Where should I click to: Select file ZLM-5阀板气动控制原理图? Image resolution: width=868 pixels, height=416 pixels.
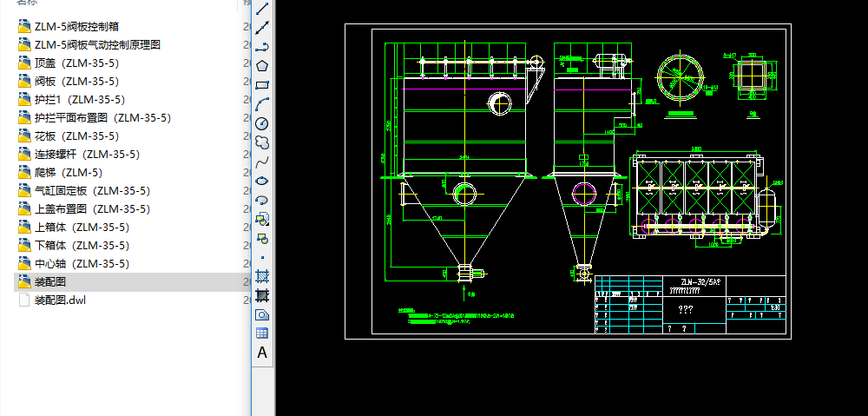97,45
